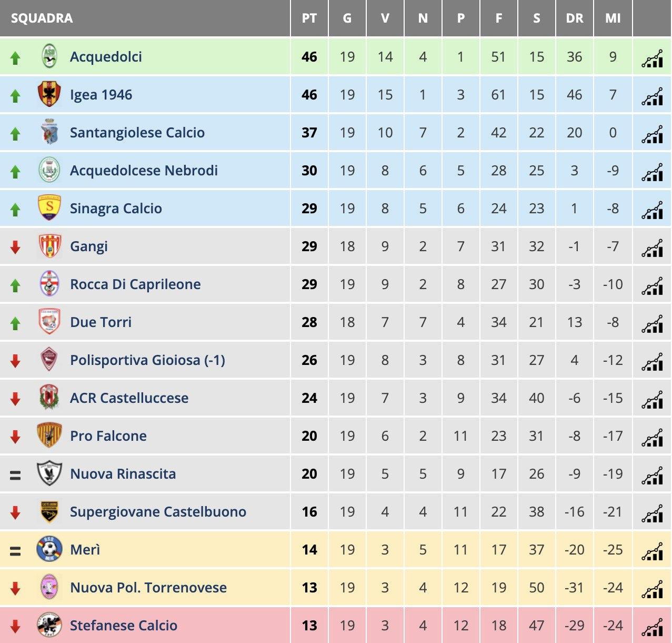This screenshot has width=672, height=643.
Task: Sort the table by the PT column header
Action: (309, 18)
